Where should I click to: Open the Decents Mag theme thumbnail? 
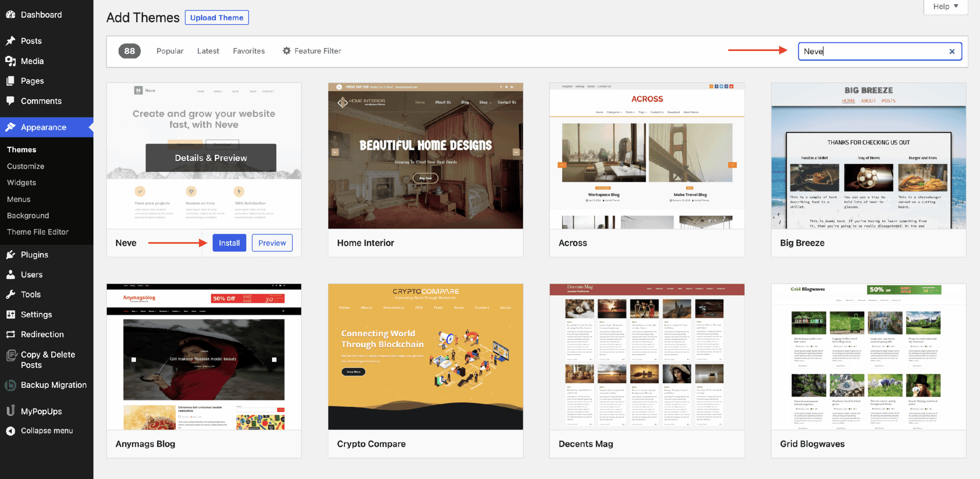pyautogui.click(x=647, y=357)
